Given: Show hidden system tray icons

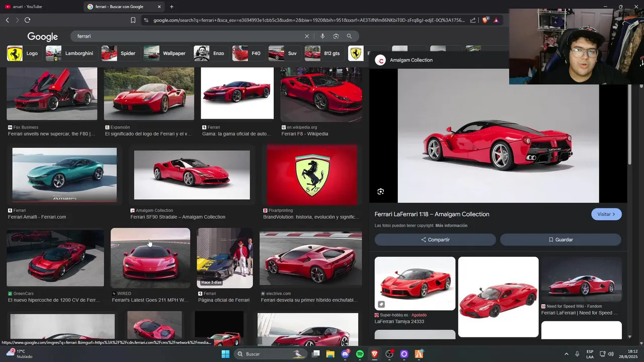Looking at the screenshot, I should [x=566, y=354].
